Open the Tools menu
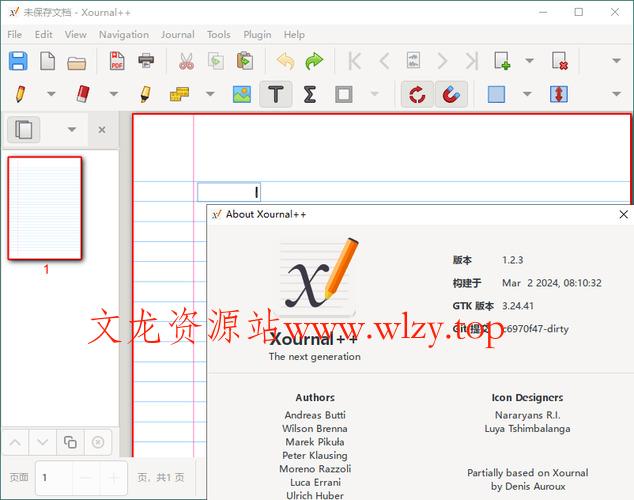Image resolution: width=634 pixels, height=500 pixels. point(218,35)
